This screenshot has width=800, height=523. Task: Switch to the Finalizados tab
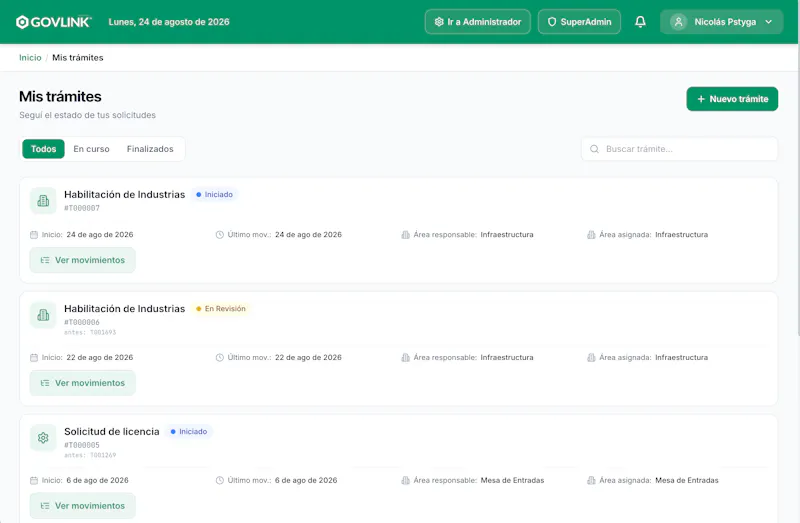[x=150, y=149]
